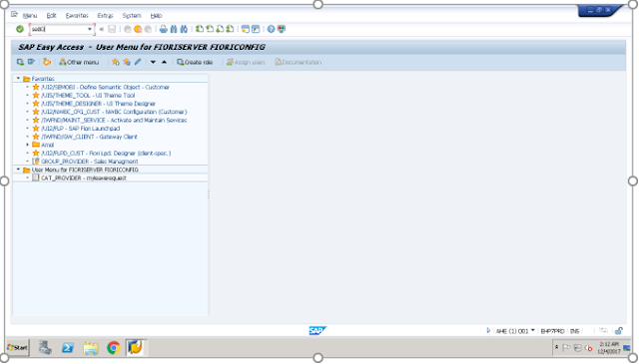Screen dimensions: 639x364
Task: Click the SAP Business Workplace icon
Action: point(47,62)
